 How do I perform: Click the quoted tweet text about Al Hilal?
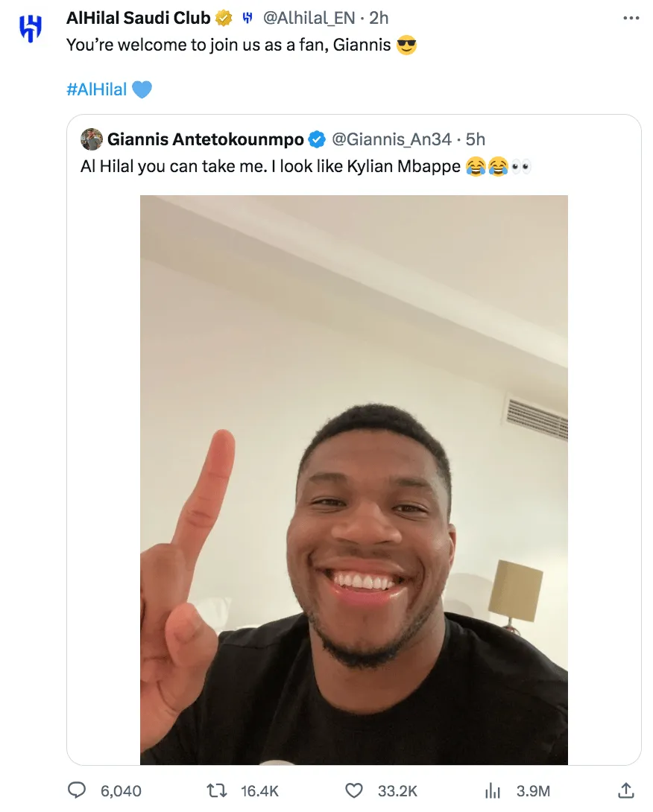306,166
